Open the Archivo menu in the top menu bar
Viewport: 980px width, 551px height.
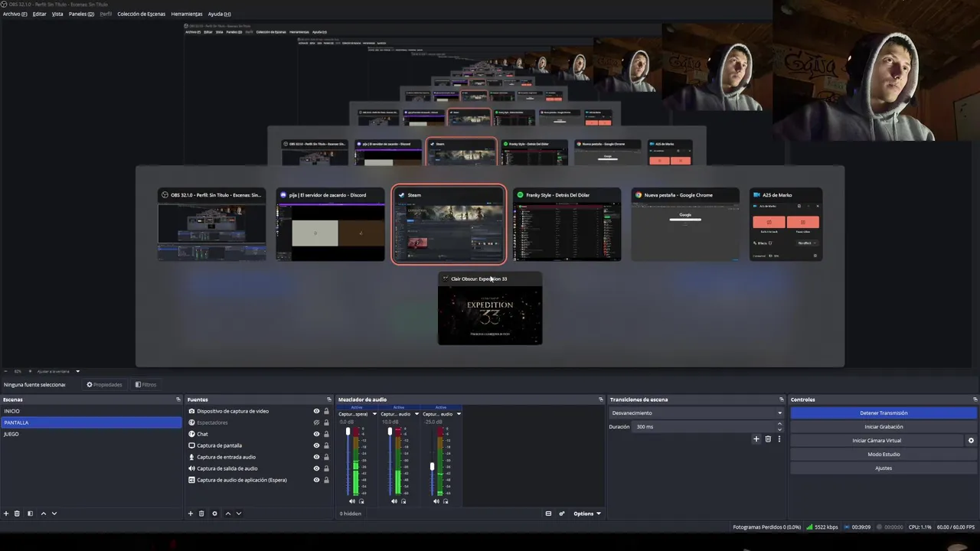coord(15,14)
